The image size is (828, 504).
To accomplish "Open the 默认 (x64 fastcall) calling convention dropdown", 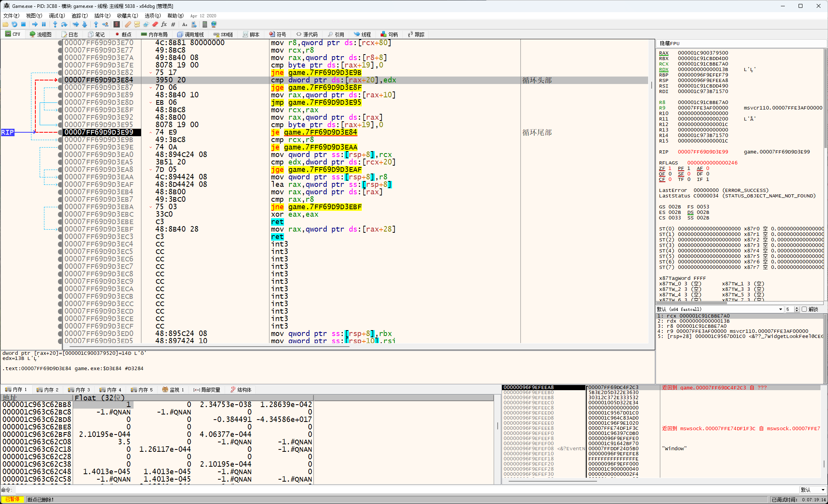I will pyautogui.click(x=780, y=309).
